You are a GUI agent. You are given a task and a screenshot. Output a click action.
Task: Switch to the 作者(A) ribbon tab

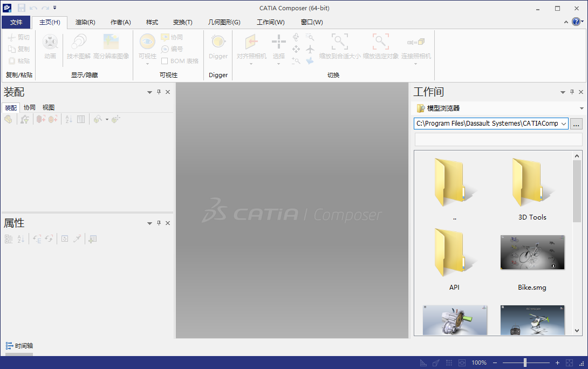point(120,22)
